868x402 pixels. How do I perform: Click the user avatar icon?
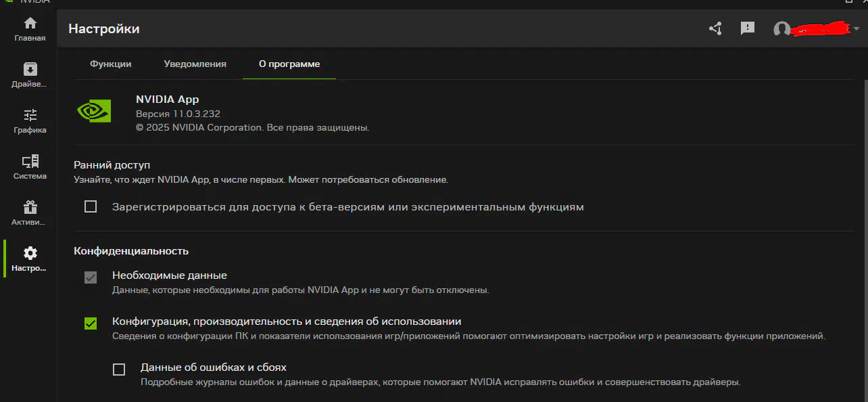(781, 29)
